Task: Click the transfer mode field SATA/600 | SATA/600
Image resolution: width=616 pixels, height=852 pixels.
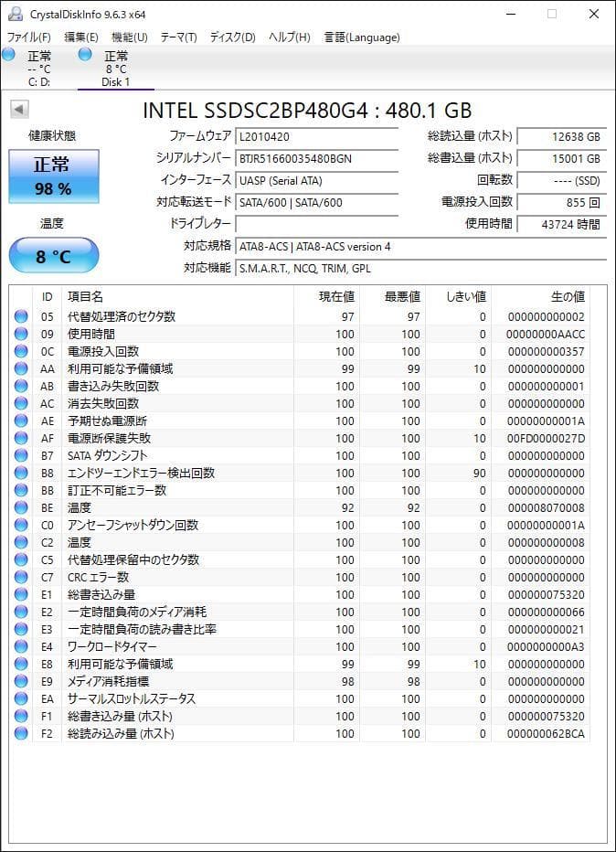Action: point(316,202)
